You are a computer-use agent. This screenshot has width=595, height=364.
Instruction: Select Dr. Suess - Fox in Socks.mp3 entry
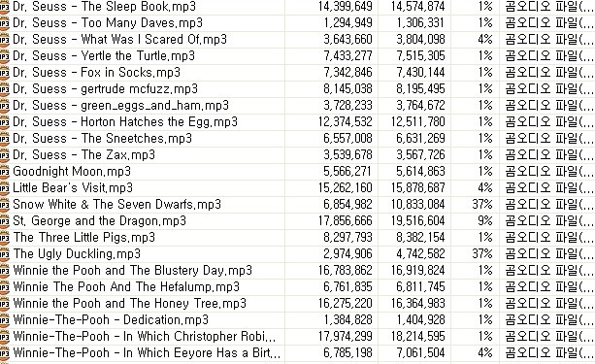[96, 72]
